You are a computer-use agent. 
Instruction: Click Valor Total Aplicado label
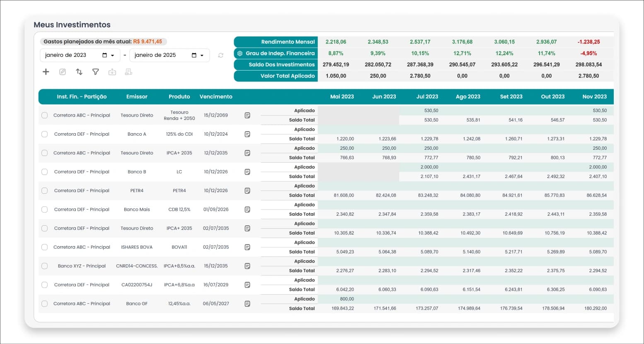point(288,76)
